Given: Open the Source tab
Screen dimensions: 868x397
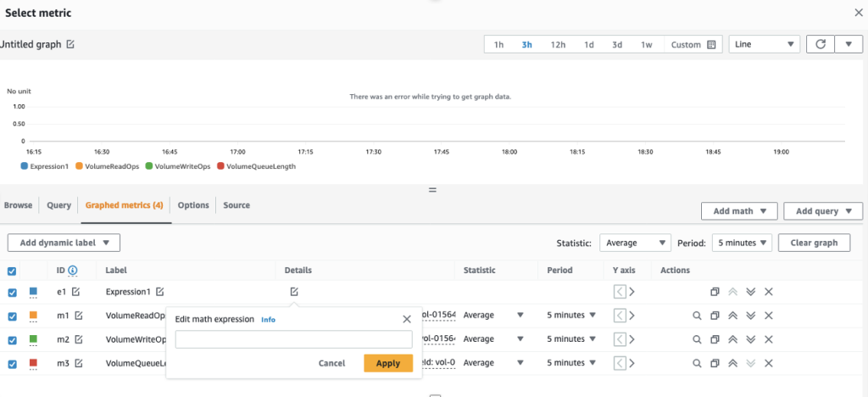Looking at the screenshot, I should [236, 205].
